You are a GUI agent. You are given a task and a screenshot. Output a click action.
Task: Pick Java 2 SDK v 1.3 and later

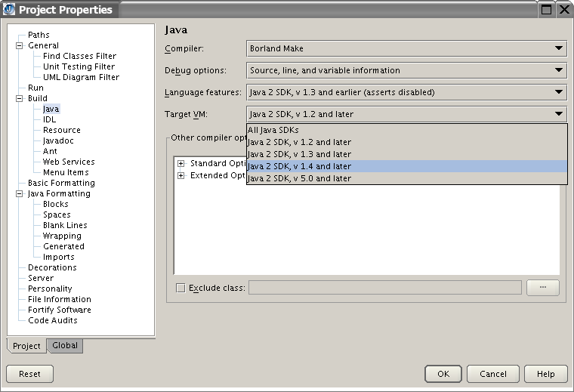point(406,154)
